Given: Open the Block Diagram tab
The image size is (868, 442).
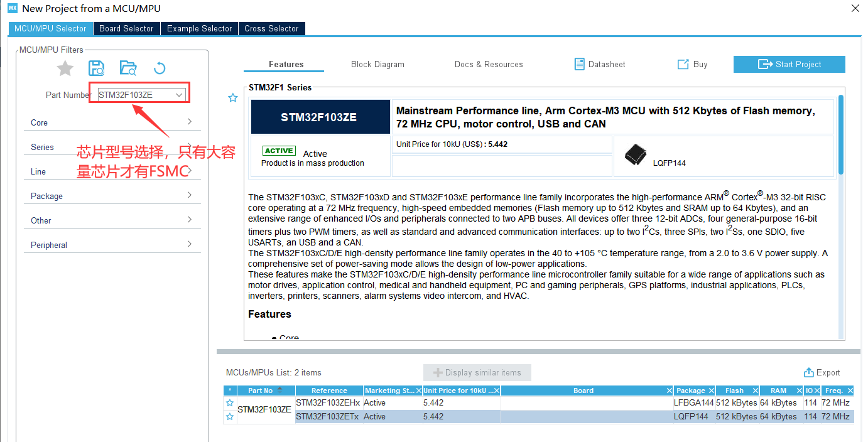Looking at the screenshot, I should point(377,64).
